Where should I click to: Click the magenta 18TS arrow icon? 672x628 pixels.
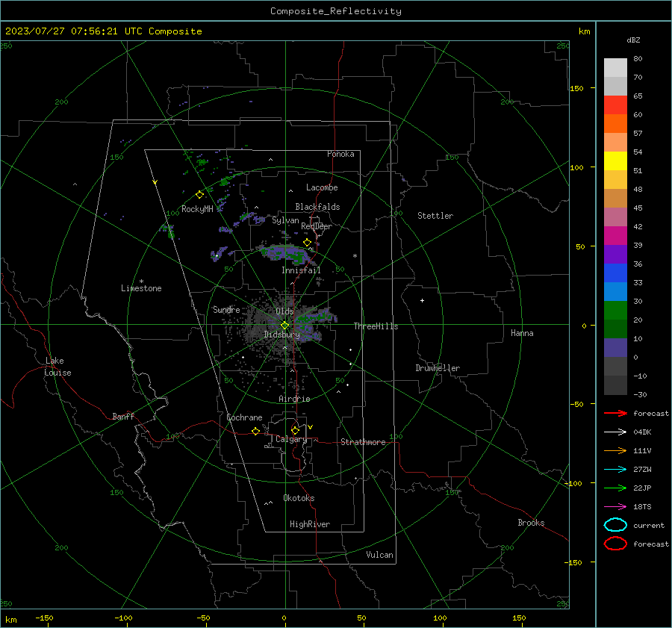coord(615,506)
